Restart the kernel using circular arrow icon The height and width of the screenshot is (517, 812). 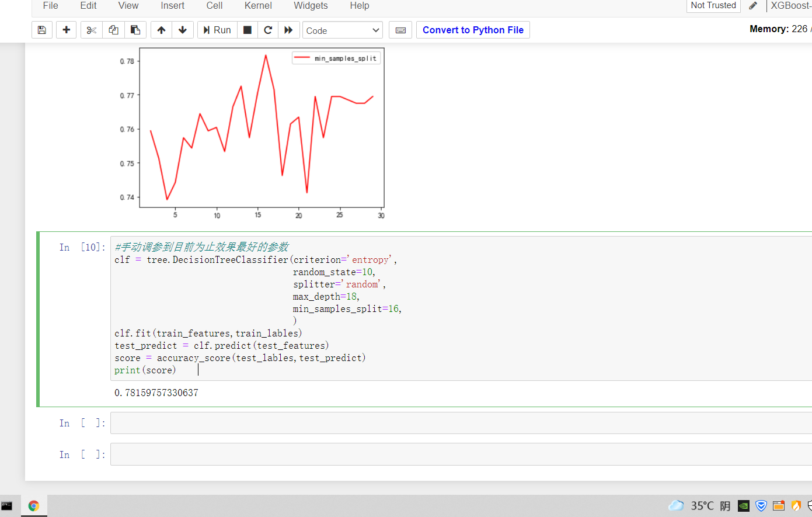coord(268,30)
